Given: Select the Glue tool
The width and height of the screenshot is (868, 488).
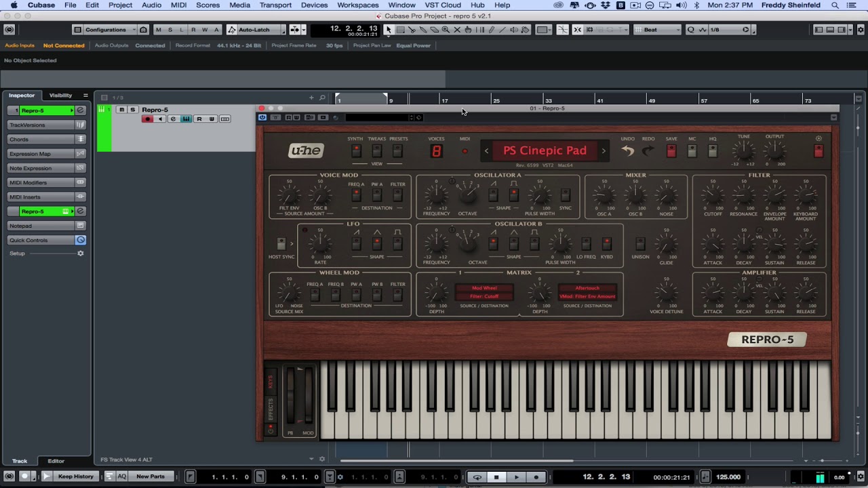Looking at the screenshot, I should 423,30.
